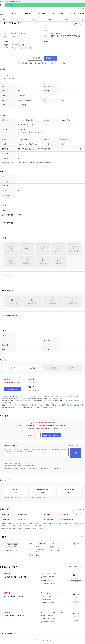Click the 직원대출제도 welfare icon

pyautogui.click(x=26, y=262)
